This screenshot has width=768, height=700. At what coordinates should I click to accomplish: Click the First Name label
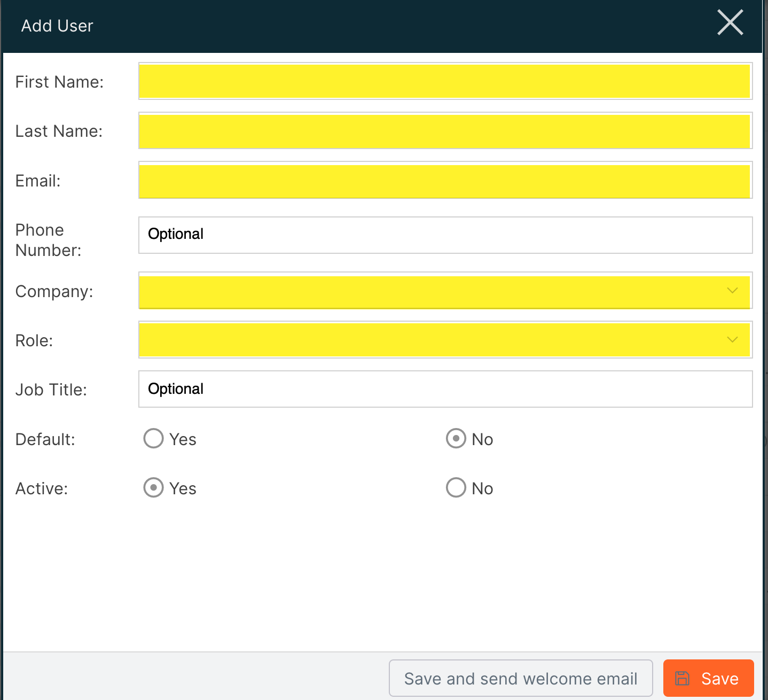(x=59, y=82)
